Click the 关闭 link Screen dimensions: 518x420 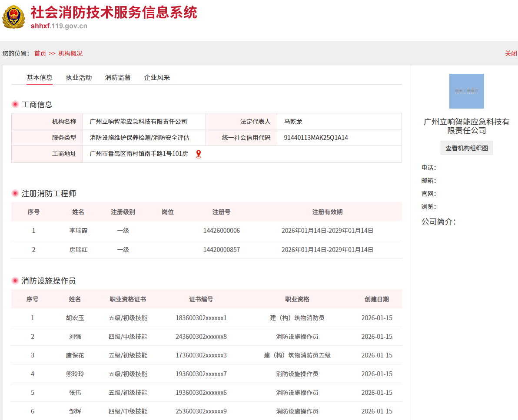pyautogui.click(x=511, y=53)
